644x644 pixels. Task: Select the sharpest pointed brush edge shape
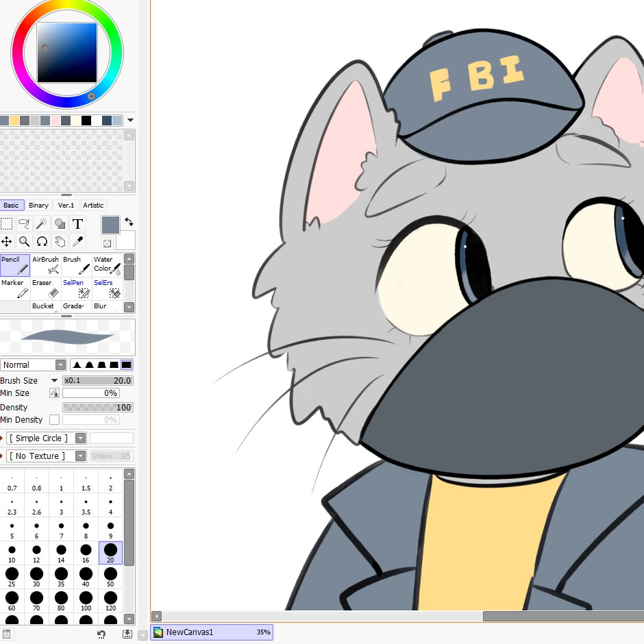tap(77, 364)
